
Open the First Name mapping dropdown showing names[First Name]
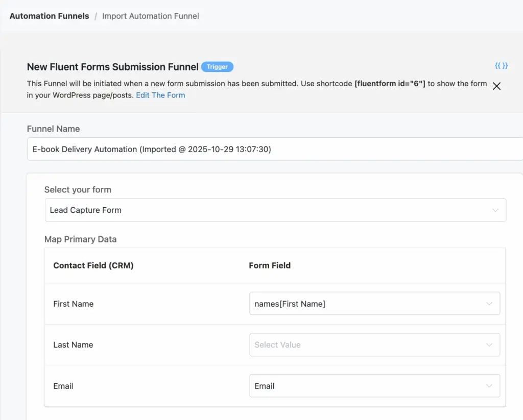tap(358, 303)
